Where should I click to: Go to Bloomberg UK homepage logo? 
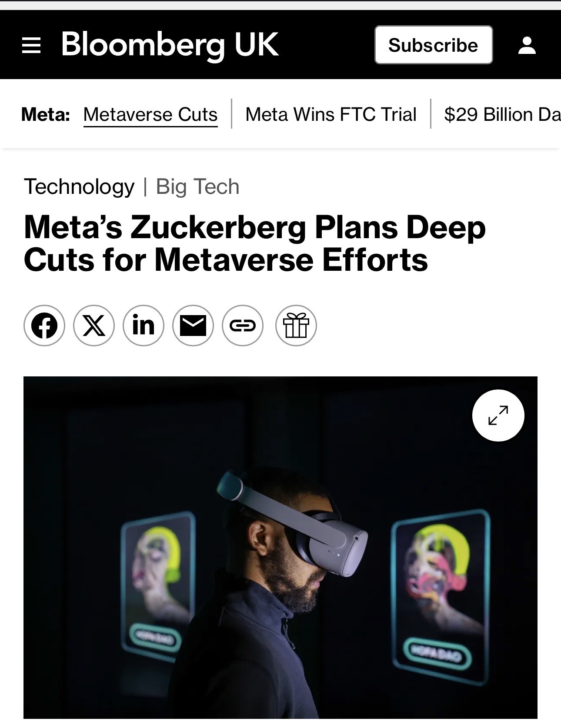pos(170,44)
